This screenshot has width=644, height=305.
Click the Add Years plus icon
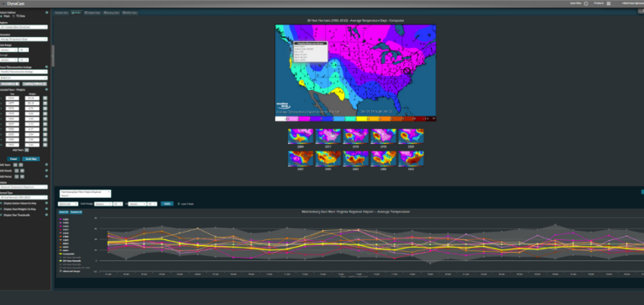(27, 150)
